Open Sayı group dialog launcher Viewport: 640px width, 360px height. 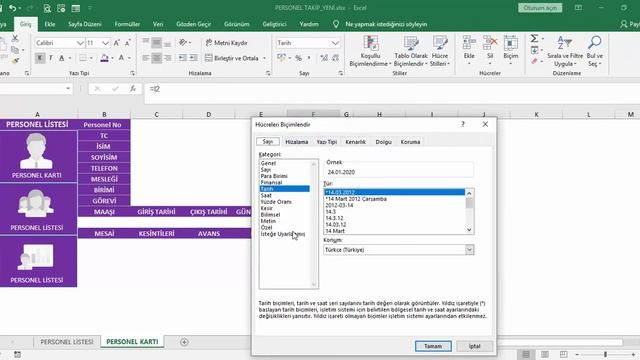340,73
